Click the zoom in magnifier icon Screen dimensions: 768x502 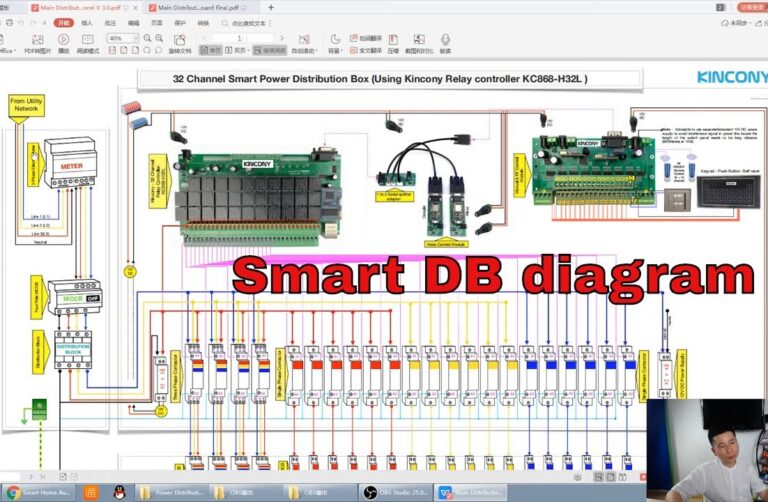coord(159,38)
